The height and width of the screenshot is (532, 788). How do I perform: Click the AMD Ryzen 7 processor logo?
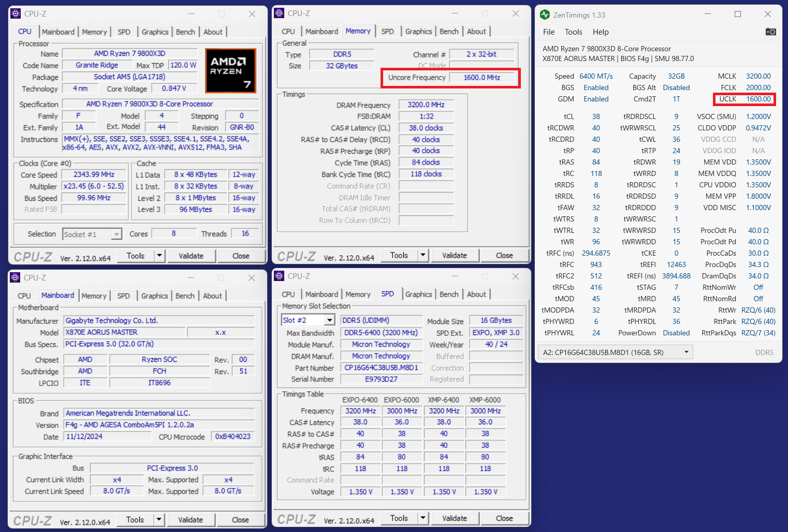coord(230,70)
